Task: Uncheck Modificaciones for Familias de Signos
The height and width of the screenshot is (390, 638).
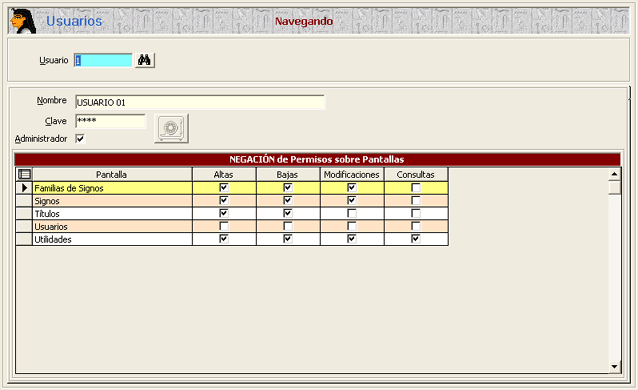Action: click(352, 188)
